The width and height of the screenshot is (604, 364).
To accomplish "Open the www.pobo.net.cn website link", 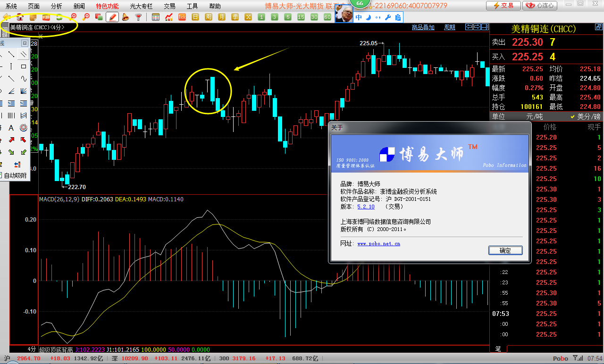I will [x=378, y=244].
